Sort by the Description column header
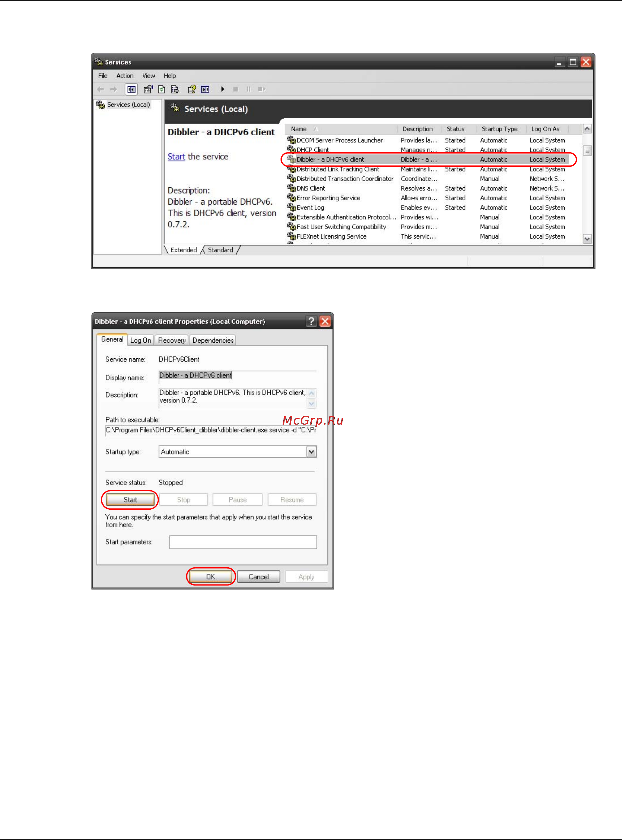The width and height of the screenshot is (622, 840). (x=420, y=129)
